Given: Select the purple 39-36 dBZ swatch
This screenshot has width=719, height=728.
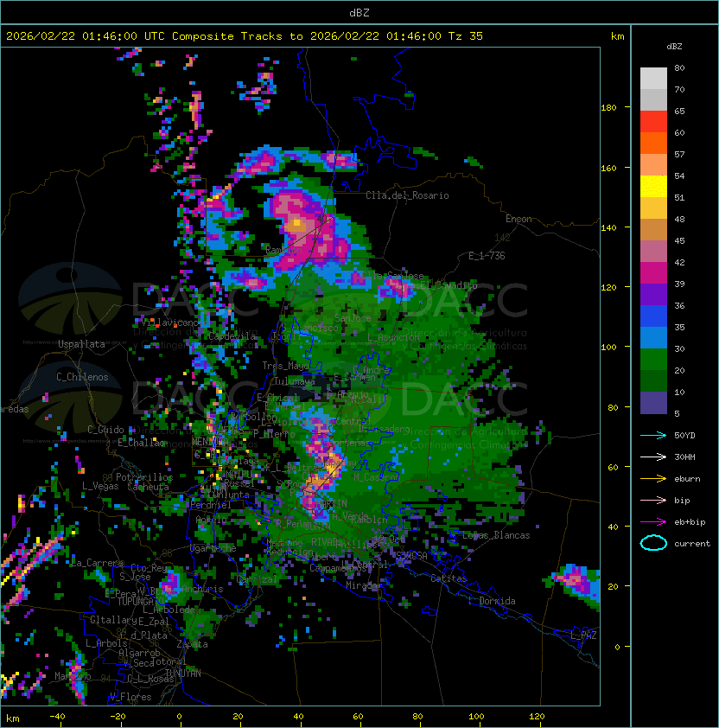Looking at the screenshot, I should (653, 294).
